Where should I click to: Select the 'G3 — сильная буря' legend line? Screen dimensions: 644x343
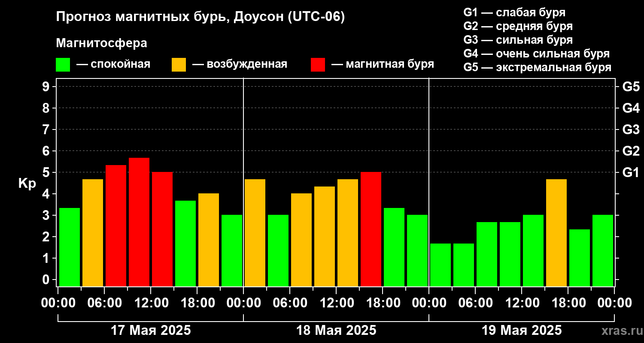click(x=518, y=40)
